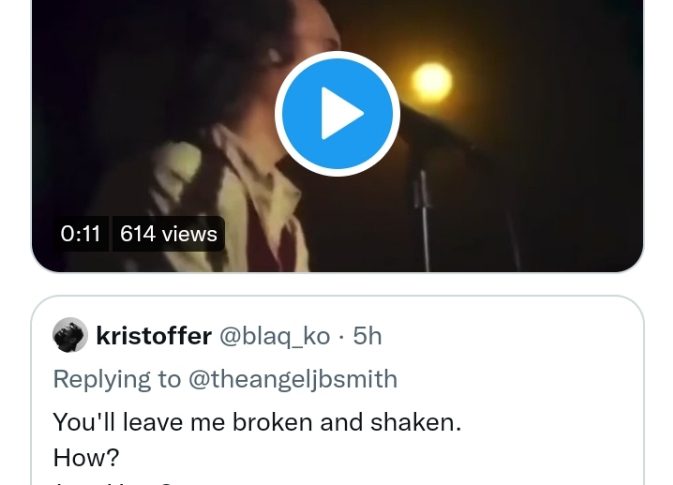Click the 614 views counter
This screenshot has height=485, width=673.
pyautogui.click(x=168, y=234)
